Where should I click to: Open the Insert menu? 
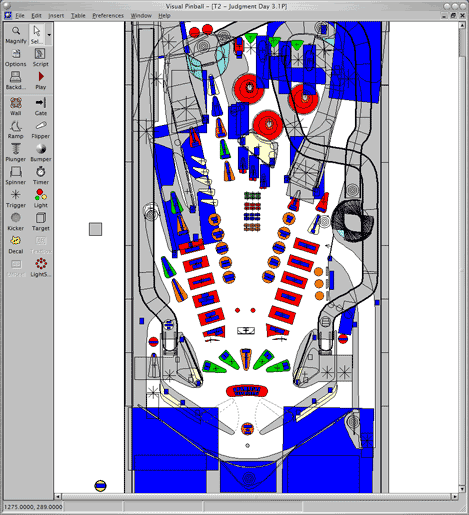click(56, 16)
